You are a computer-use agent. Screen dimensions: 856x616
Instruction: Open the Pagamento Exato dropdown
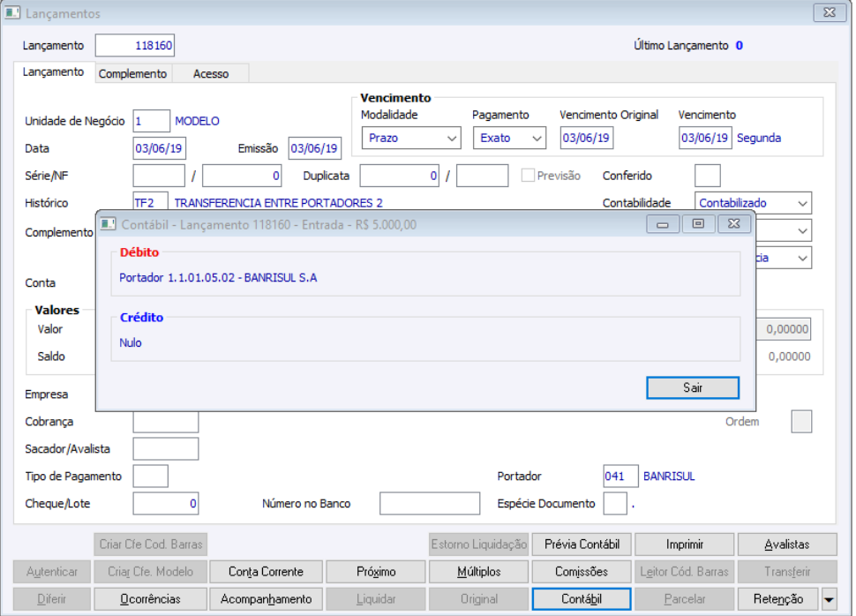coord(509,138)
